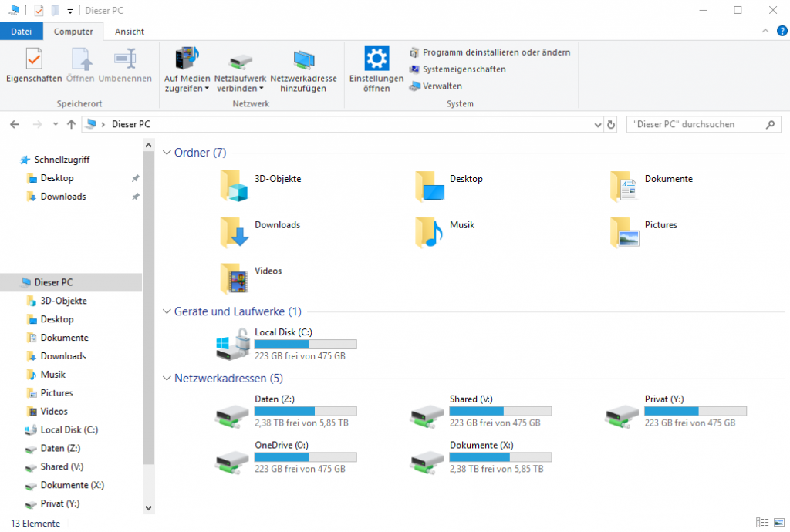Open Videos in navigation tree

[54, 412]
